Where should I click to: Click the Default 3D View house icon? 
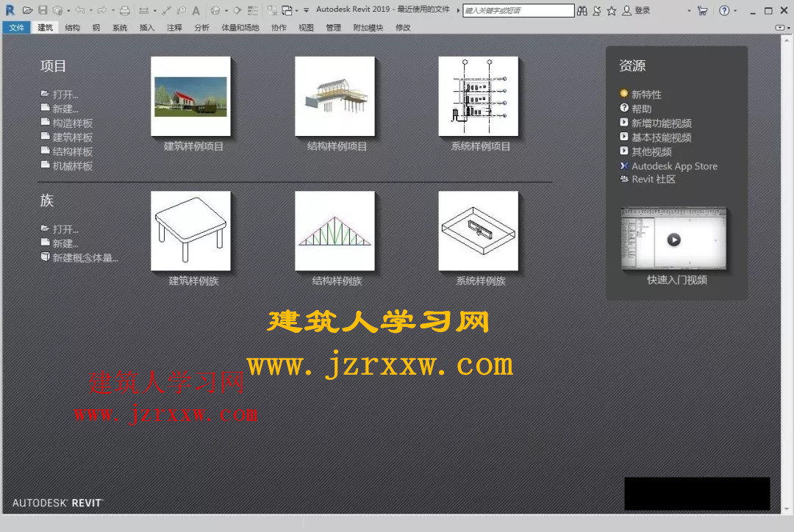[x=215, y=10]
